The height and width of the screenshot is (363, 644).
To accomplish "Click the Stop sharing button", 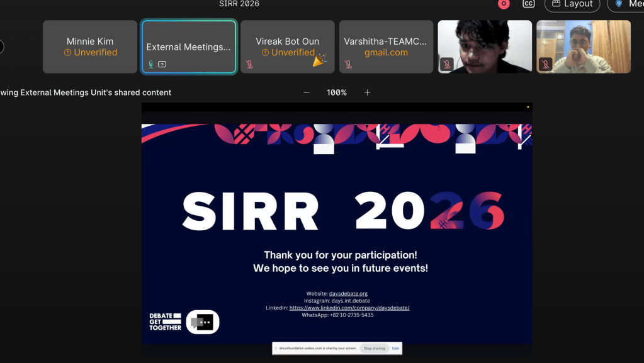I will click(374, 348).
